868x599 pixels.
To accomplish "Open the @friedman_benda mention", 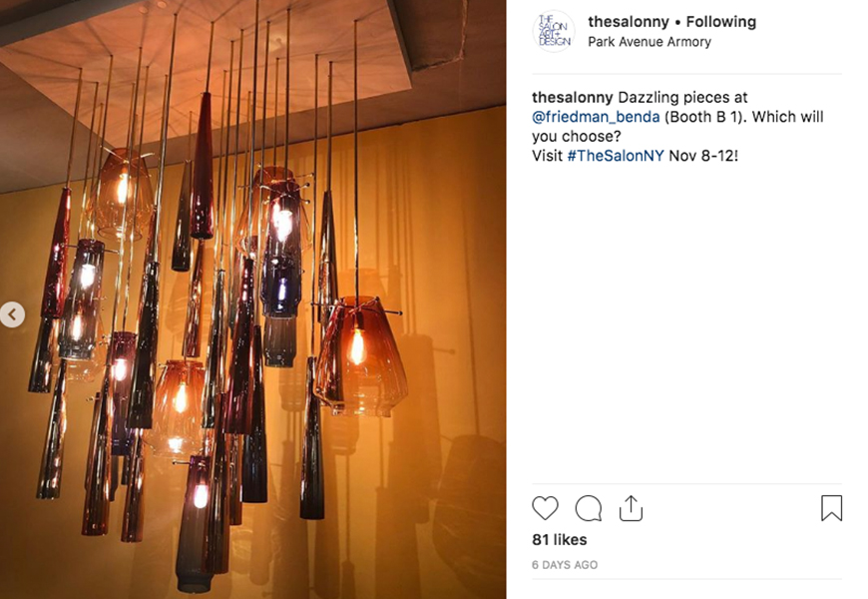I will [596, 117].
